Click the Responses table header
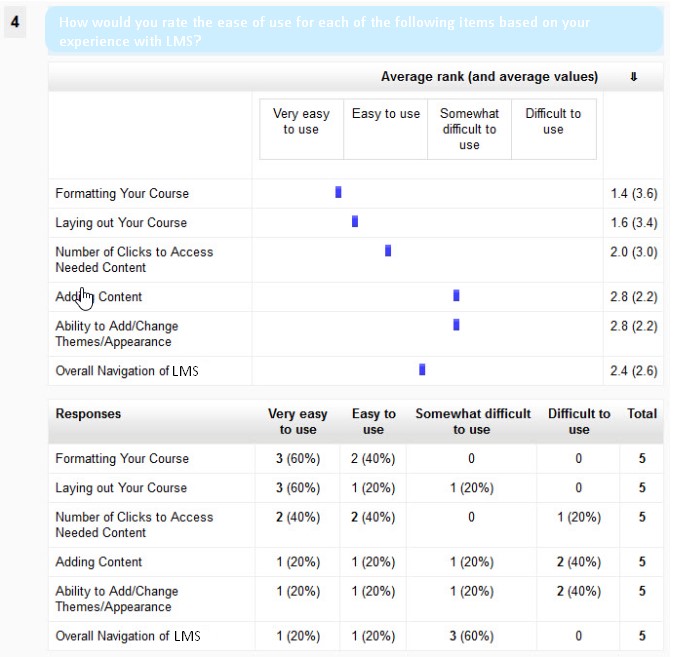 [x=88, y=414]
